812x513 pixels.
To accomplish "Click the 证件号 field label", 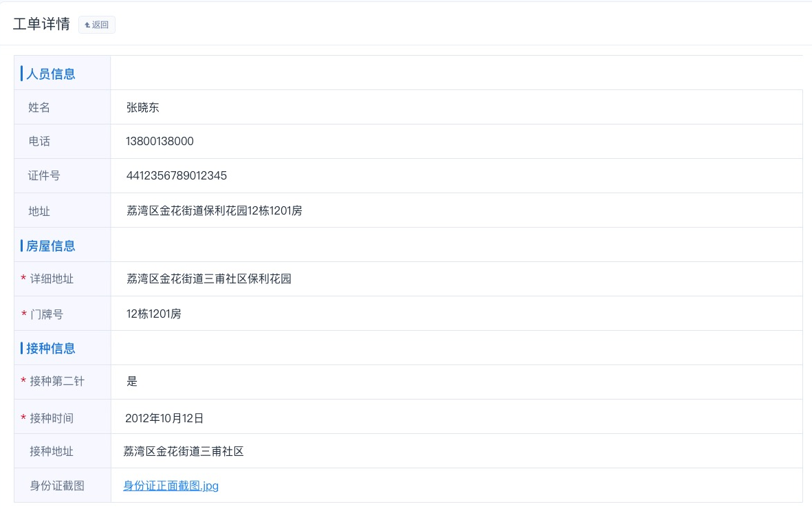I will click(44, 175).
